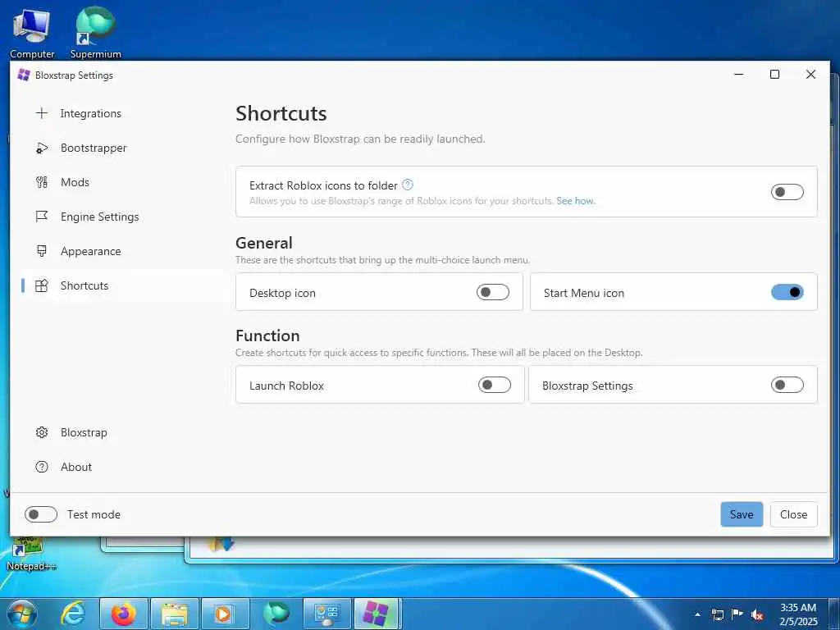This screenshot has width=840, height=630.
Task: Maximize the Bloxstrap Settings window
Action: click(774, 75)
